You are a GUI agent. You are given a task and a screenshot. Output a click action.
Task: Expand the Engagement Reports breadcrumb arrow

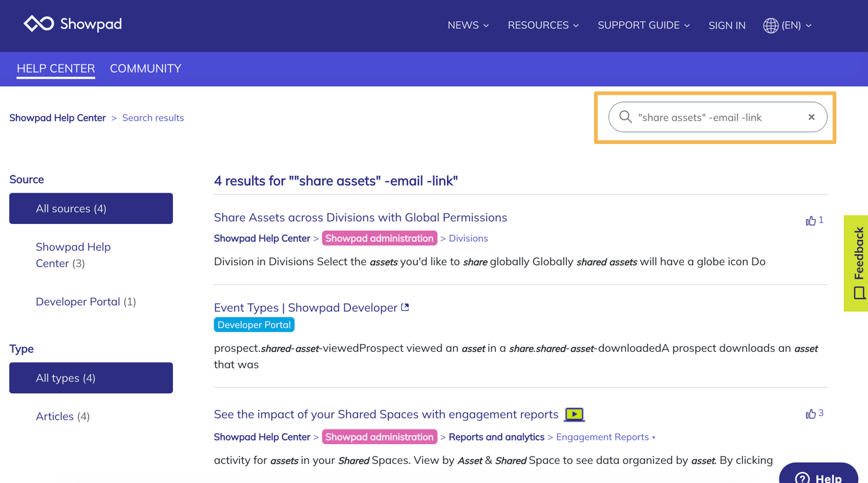[654, 437]
